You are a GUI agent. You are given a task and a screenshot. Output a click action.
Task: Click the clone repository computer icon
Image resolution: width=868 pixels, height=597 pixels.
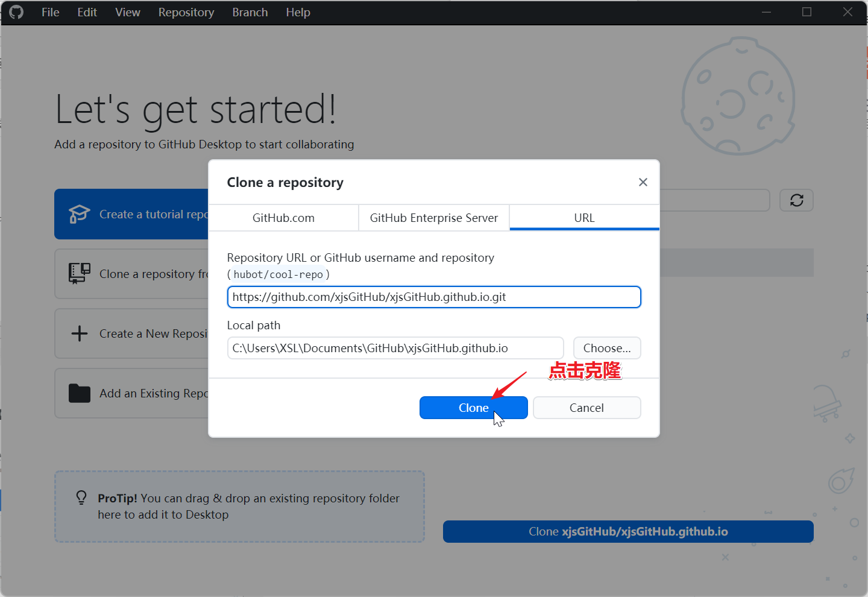(x=79, y=273)
